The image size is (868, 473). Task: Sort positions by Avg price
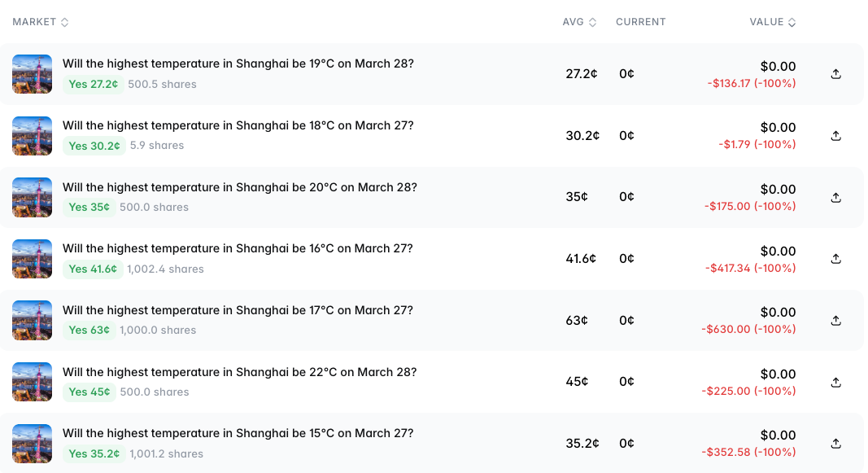[579, 22]
